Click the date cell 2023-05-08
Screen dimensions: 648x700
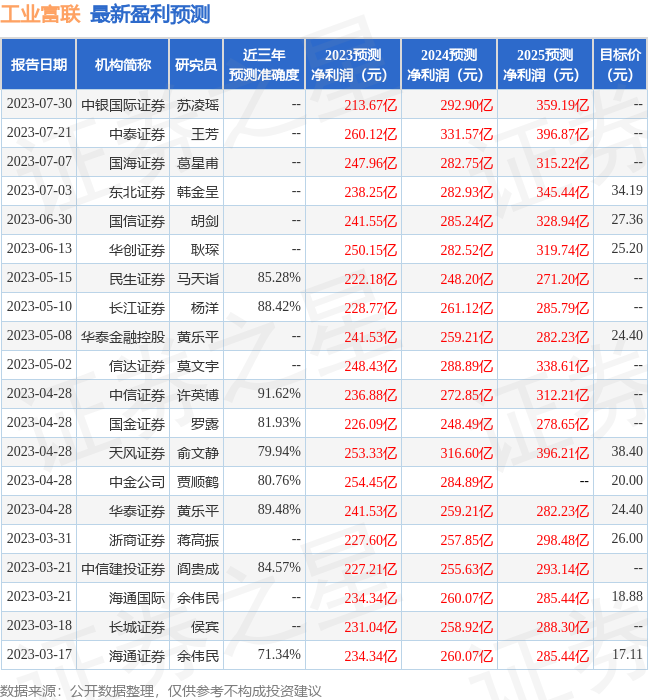(x=39, y=336)
